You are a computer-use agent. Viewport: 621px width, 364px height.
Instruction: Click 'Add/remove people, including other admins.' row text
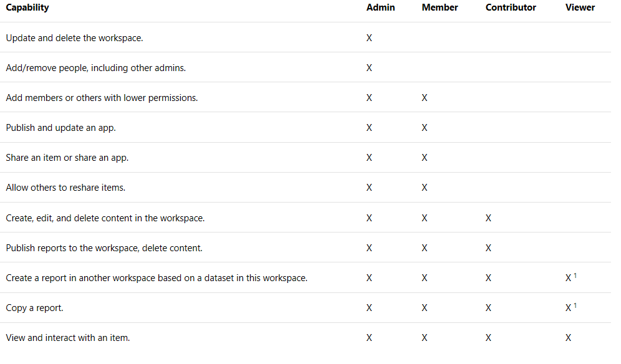(96, 68)
